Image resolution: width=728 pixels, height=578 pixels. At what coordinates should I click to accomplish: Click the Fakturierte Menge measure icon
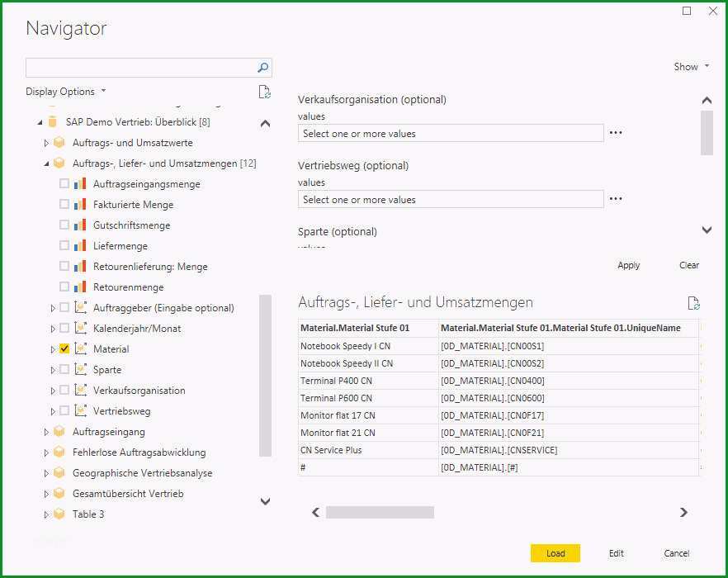click(80, 204)
